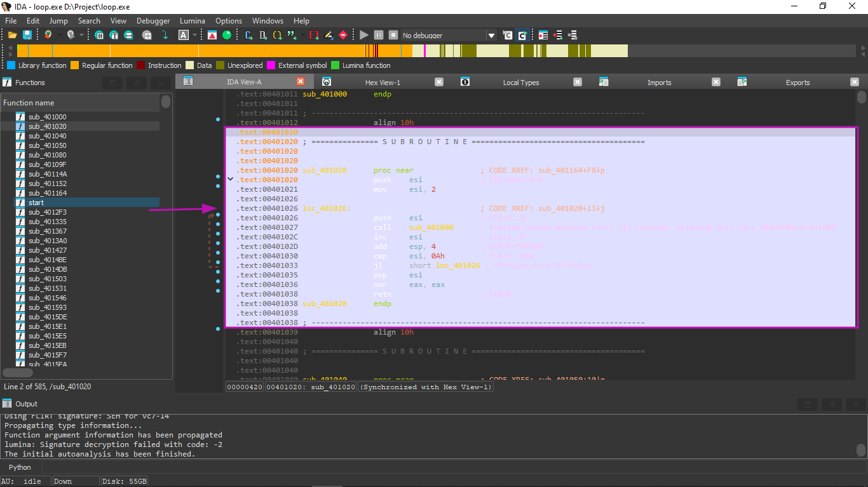Click the green circle toolbar icon

(x=227, y=35)
